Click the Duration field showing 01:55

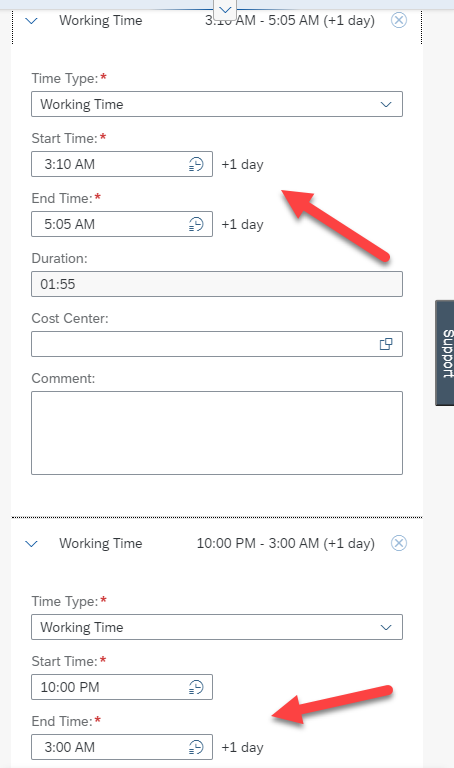coord(217,284)
